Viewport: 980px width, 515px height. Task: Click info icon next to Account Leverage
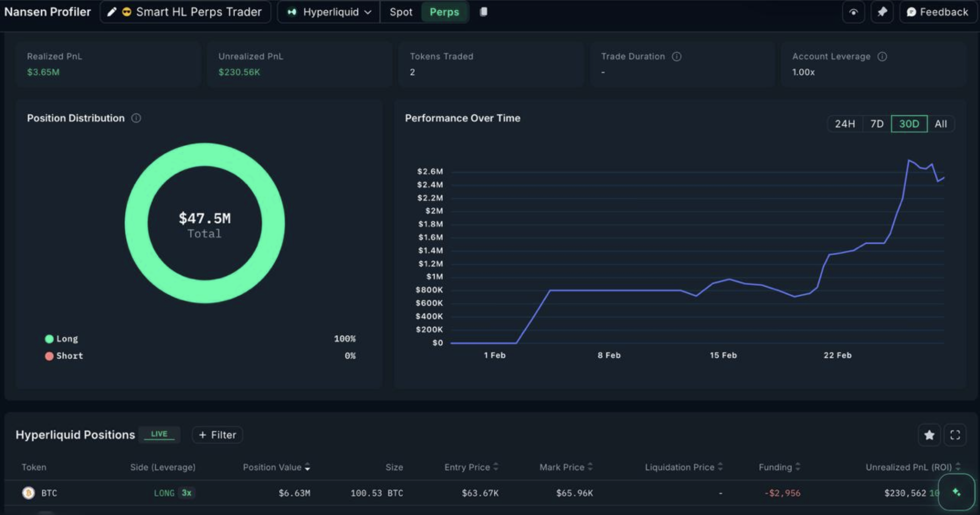pos(882,57)
